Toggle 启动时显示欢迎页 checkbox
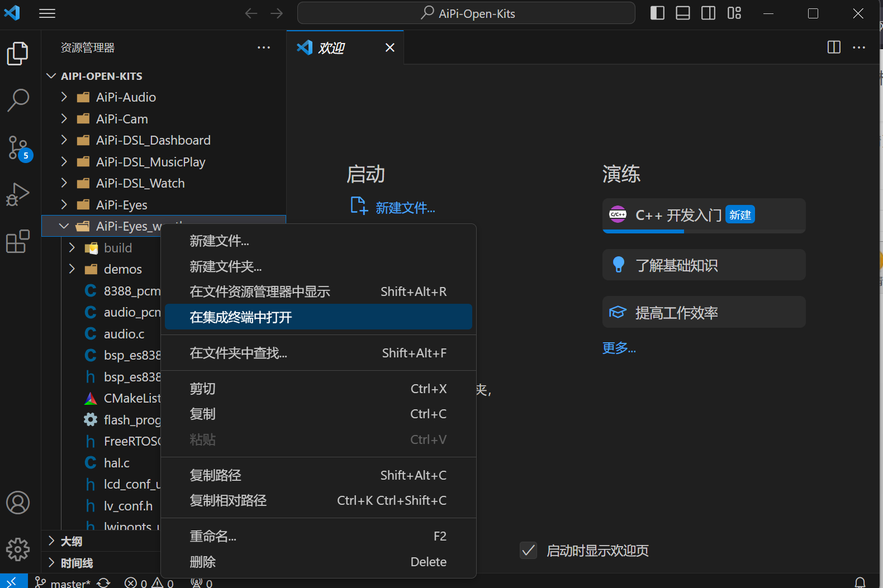The width and height of the screenshot is (883, 588). (529, 551)
